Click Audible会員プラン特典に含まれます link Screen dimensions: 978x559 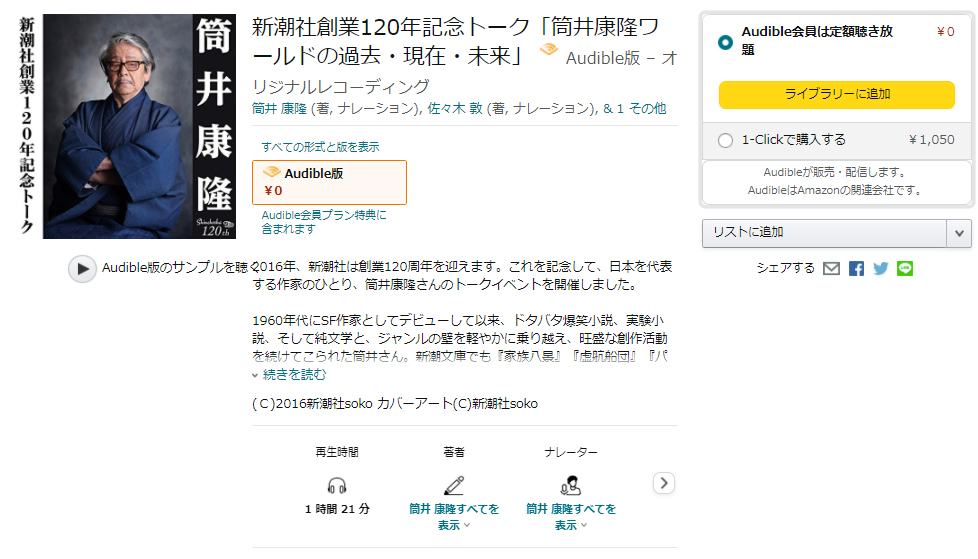tap(324, 222)
